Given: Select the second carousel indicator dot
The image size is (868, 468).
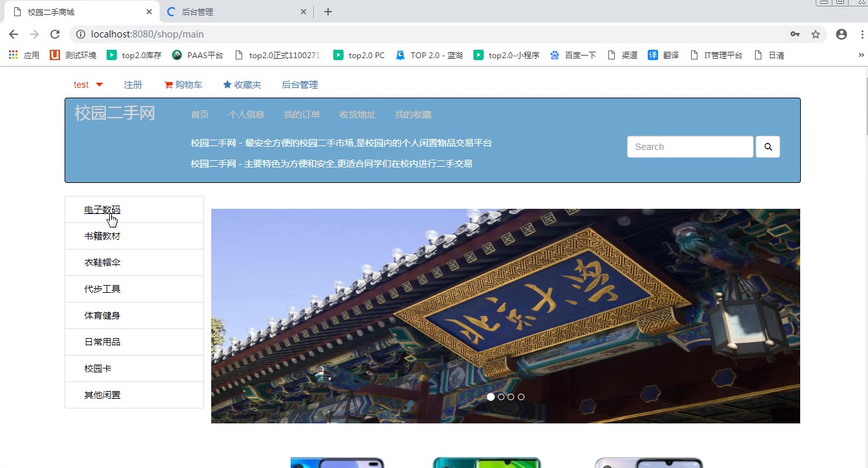Looking at the screenshot, I should click(x=501, y=397).
